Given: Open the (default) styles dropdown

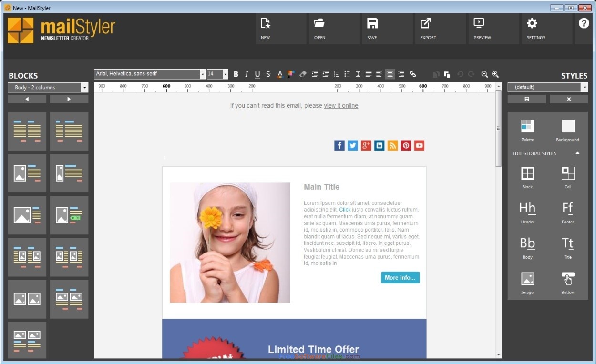Looking at the screenshot, I should pyautogui.click(x=548, y=87).
